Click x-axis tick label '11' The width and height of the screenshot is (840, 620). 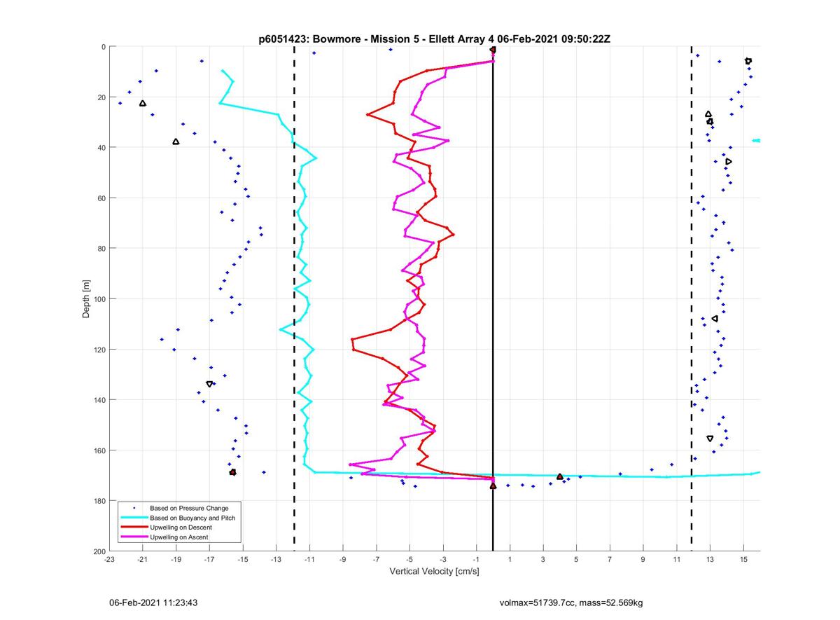point(676,559)
